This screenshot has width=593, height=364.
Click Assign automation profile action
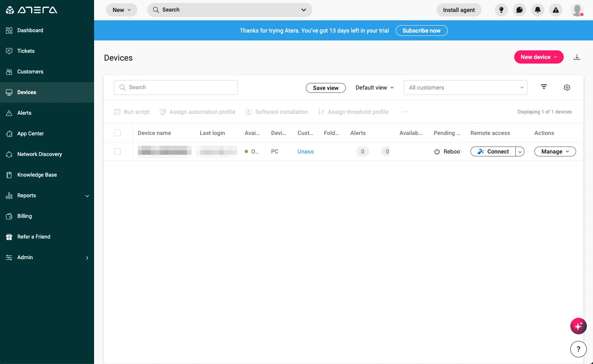click(x=198, y=112)
